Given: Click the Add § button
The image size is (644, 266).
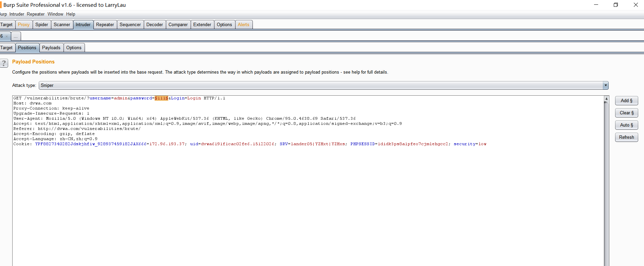Looking at the screenshot, I should [626, 100].
